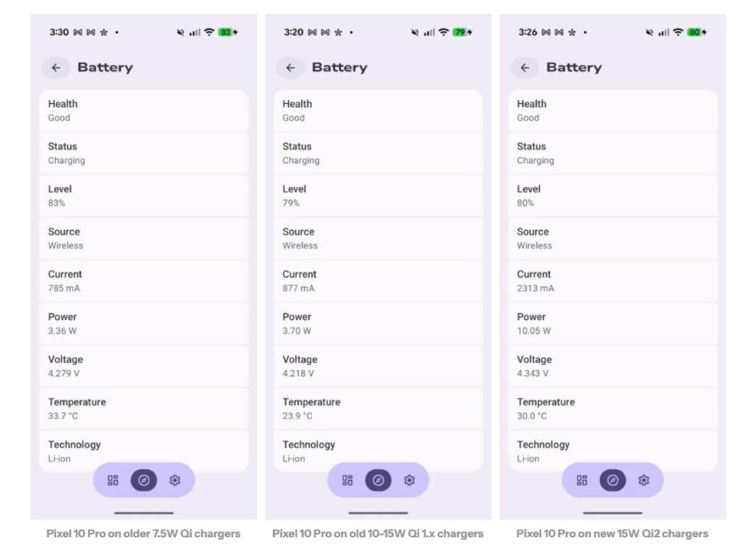Select the Power 10.05 W row
Screen dimensions: 756x553
(x=612, y=324)
